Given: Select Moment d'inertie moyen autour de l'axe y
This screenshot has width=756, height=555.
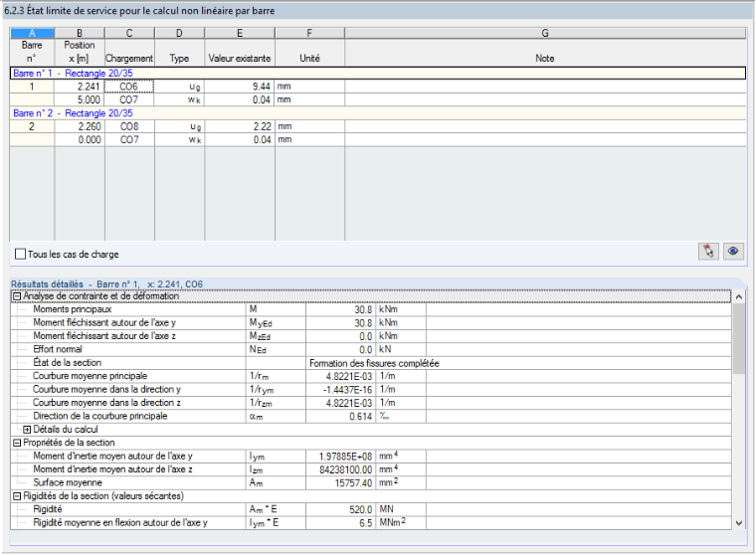Looking at the screenshot, I should tap(371, 457).
